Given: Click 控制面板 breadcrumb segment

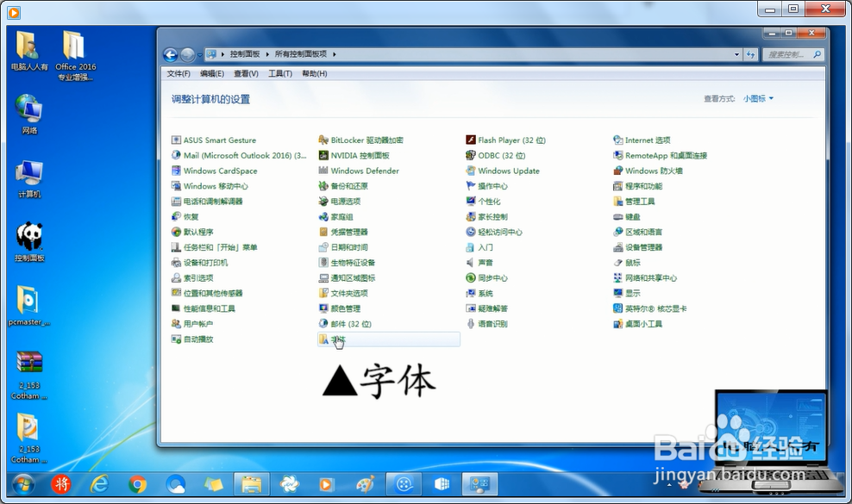Looking at the screenshot, I should click(245, 54).
